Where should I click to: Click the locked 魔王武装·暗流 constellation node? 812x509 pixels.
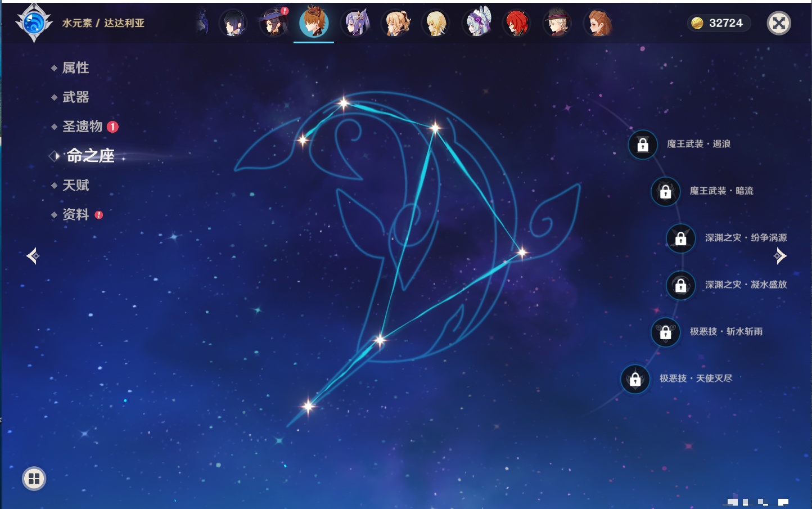pos(665,191)
